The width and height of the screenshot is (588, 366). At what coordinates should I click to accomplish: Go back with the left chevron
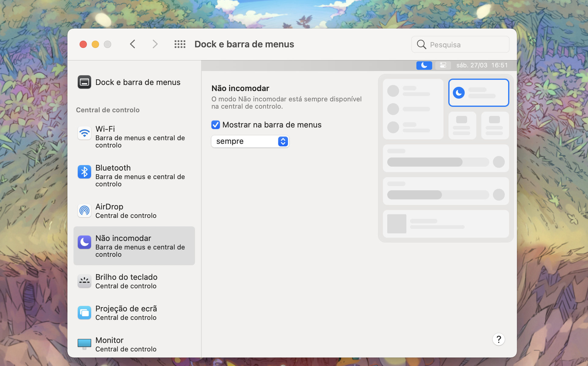132,44
